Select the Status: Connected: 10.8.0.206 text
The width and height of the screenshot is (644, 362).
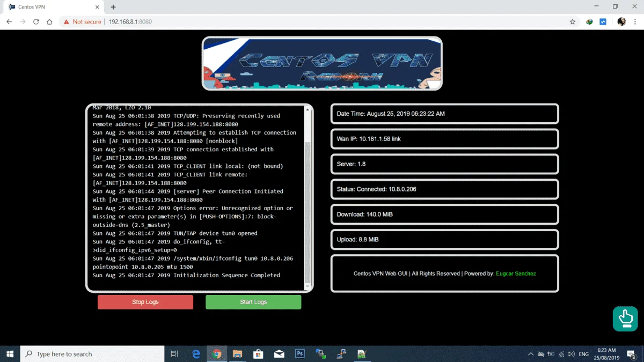pos(376,189)
